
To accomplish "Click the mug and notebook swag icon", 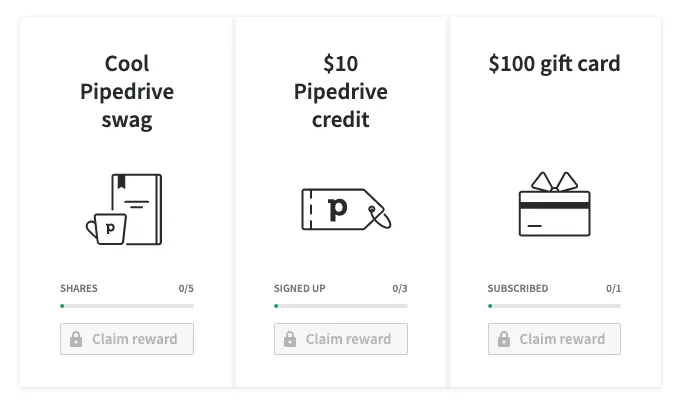I will click(124, 209).
